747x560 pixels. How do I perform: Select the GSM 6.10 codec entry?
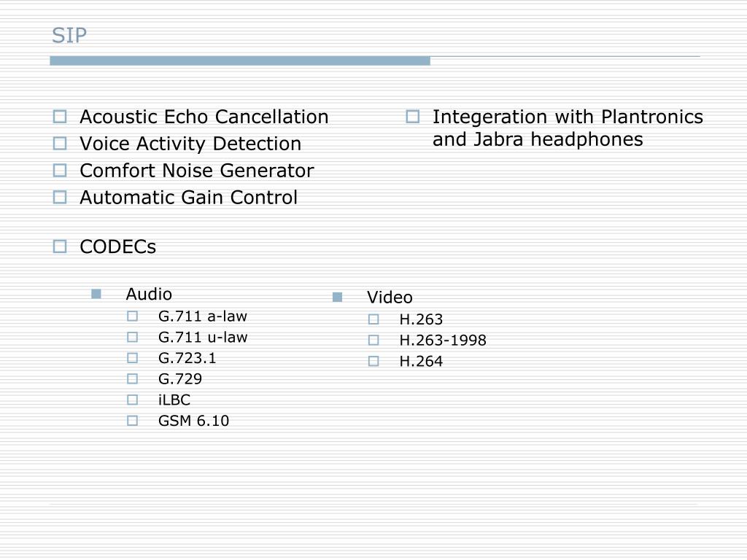pos(193,421)
